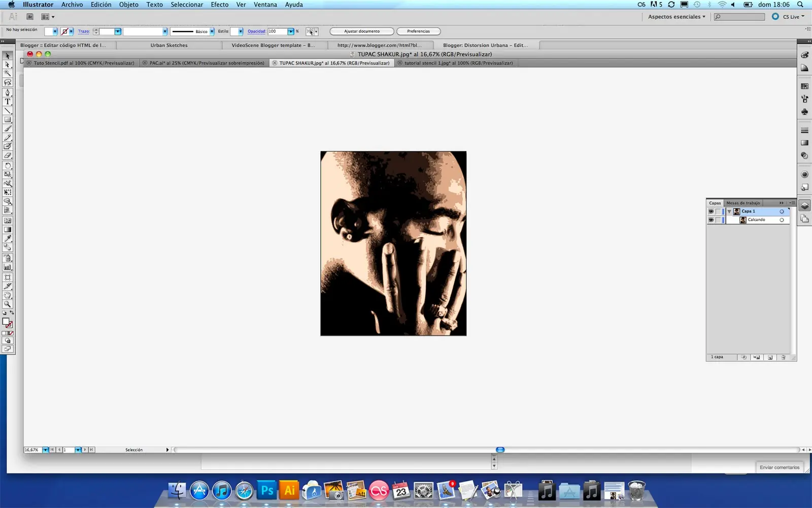Viewport: 812px width, 508px height.
Task: Open the Color panel dock icon
Action: [804, 55]
